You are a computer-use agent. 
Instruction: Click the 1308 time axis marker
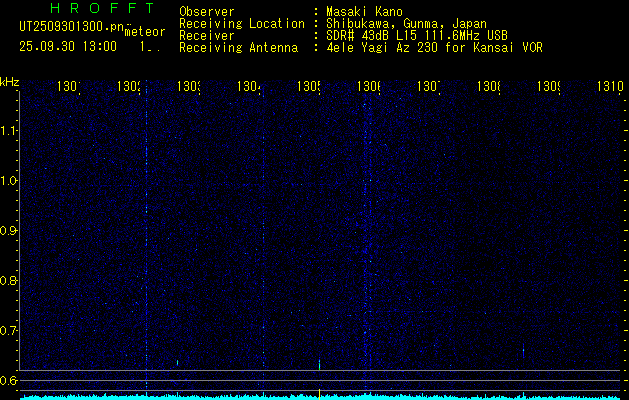[489, 86]
